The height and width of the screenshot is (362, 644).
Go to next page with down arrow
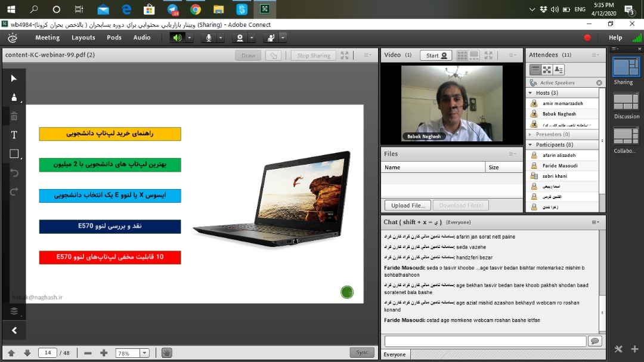pos(27,353)
